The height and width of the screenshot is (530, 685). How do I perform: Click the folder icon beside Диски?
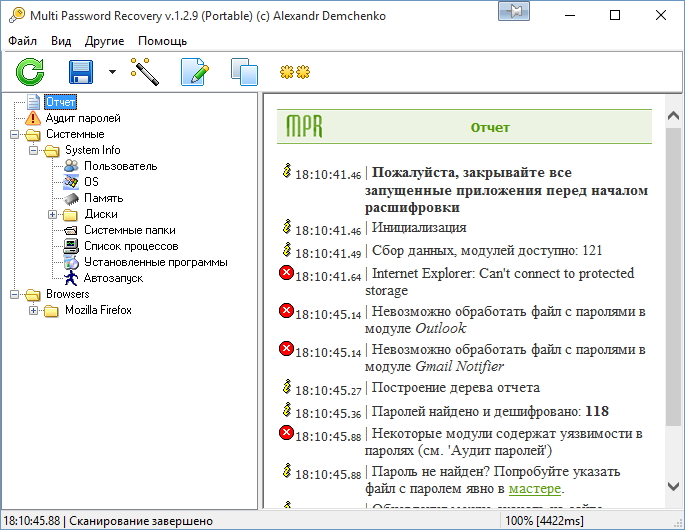point(70,215)
